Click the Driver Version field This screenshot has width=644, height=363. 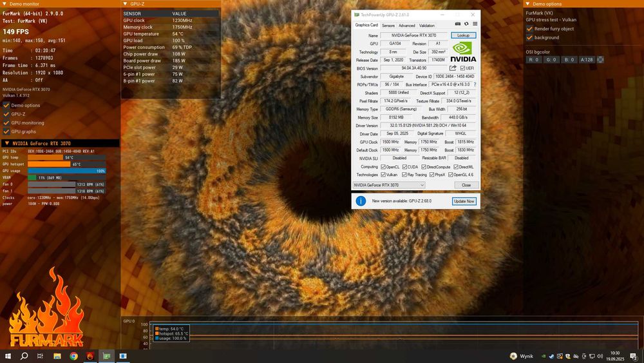[428, 125]
